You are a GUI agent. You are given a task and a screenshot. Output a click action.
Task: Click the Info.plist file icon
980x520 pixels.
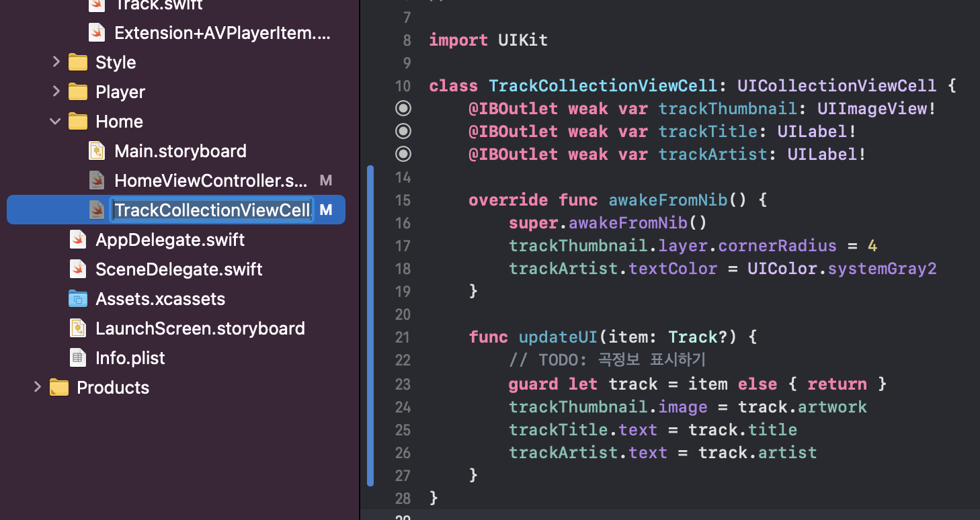point(79,358)
